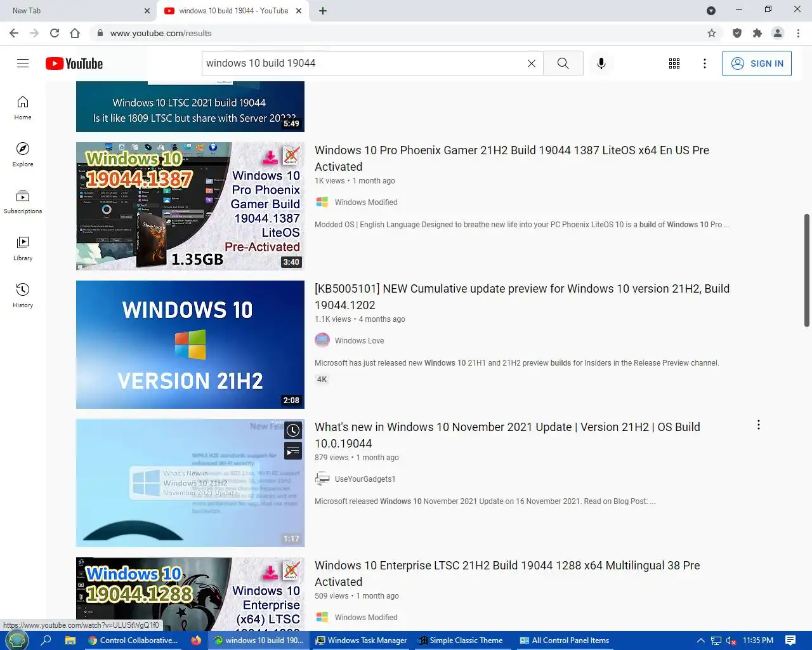Open YouTube settings three-dot menu

click(x=705, y=63)
